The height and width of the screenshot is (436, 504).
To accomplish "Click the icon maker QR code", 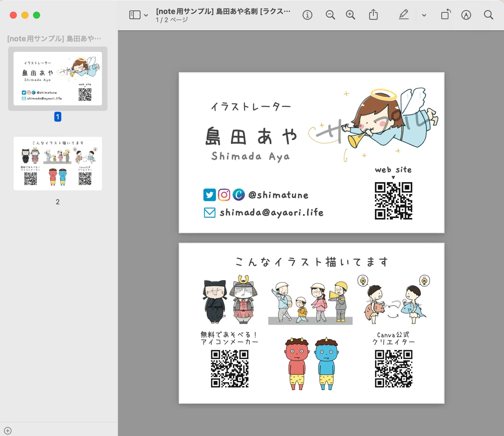I will click(230, 369).
